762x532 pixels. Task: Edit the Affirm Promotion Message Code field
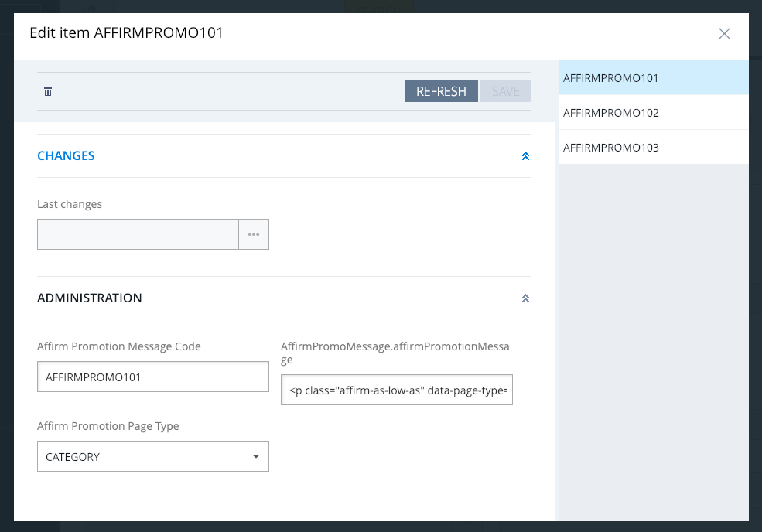(x=153, y=377)
